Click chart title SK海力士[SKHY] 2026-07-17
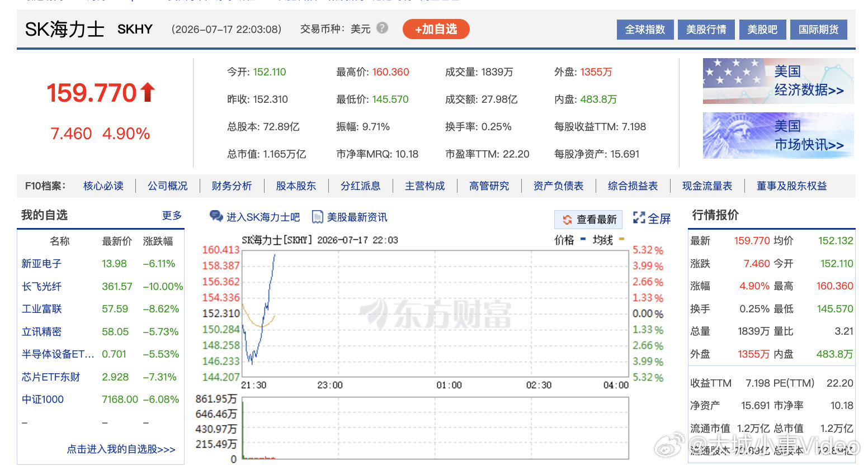Viewport: 868px width, 466px height. click(319, 240)
